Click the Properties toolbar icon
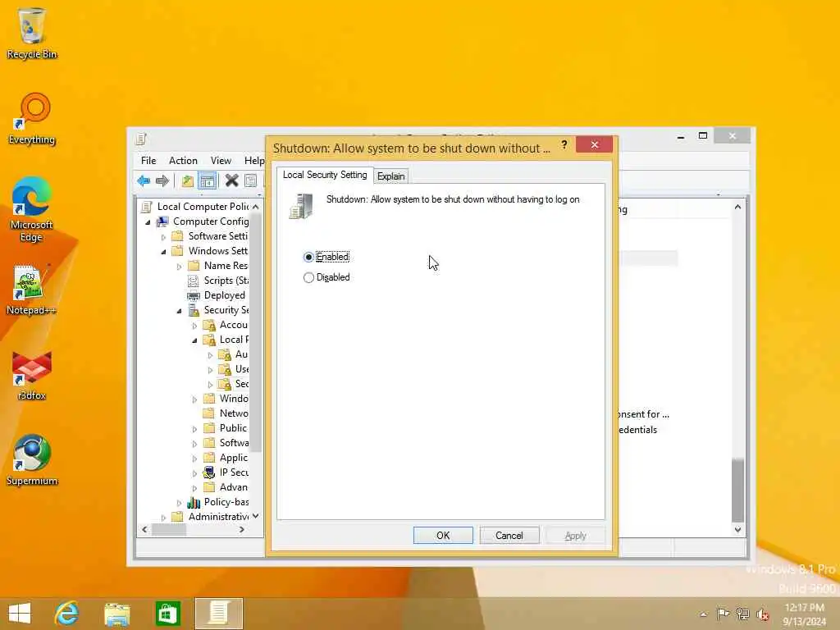The image size is (840, 630). point(250,181)
